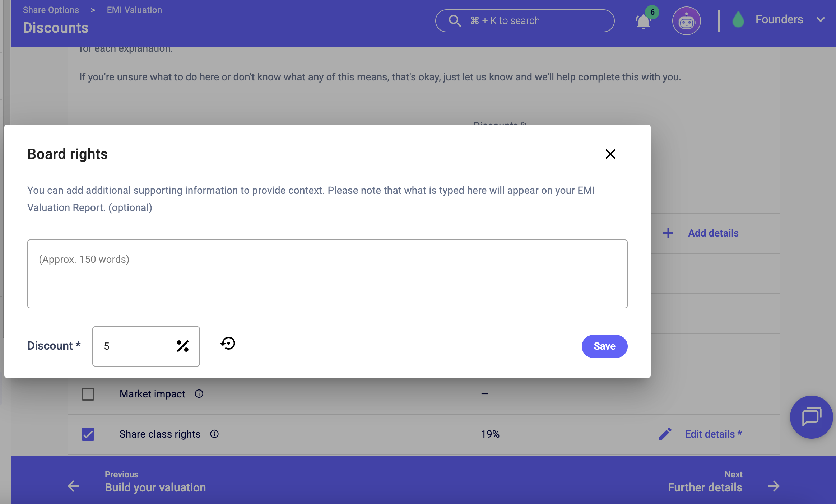836x504 pixels.
Task: Enable the Market impact checkbox
Action: point(88,394)
